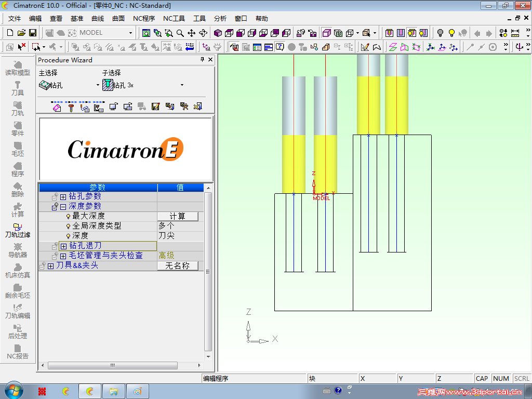Click the sketcher pencil-and-triangle icon
The width and height of the screenshot is (532, 399).
pyautogui.click(x=365, y=47)
